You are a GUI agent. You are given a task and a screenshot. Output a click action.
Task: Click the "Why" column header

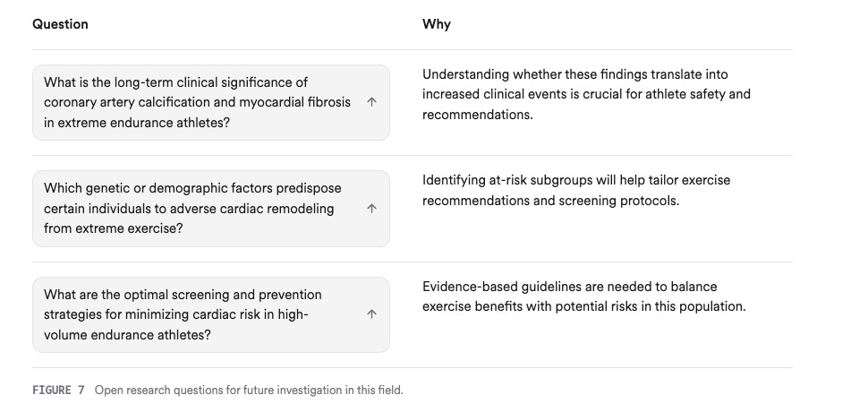coord(436,24)
